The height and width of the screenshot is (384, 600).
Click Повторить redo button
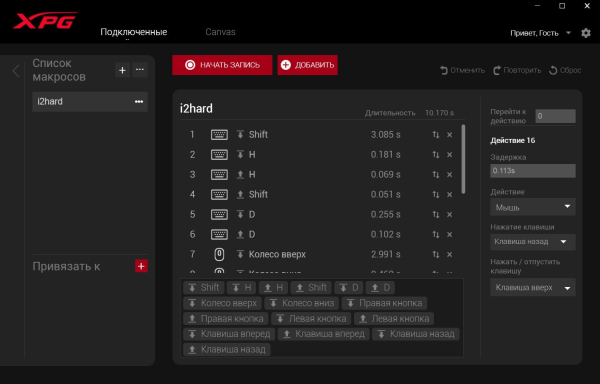(517, 70)
